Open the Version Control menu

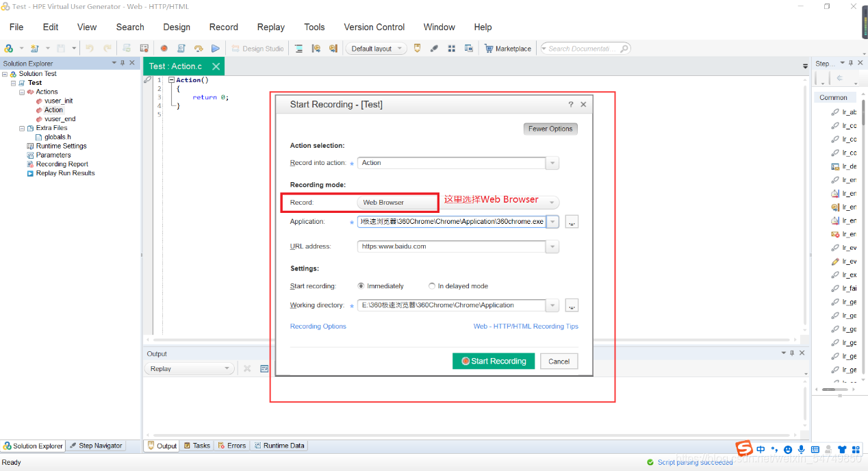(374, 27)
